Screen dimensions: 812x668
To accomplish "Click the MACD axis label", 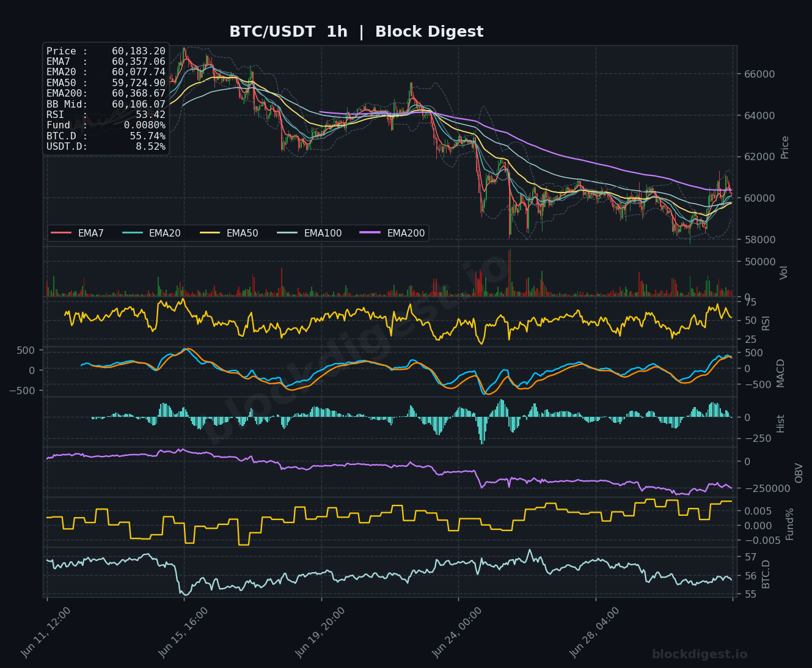I will pyautogui.click(x=780, y=373).
